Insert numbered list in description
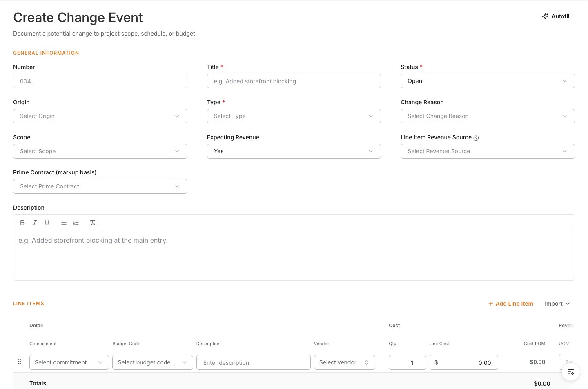The width and height of the screenshot is (588, 389). tap(76, 223)
